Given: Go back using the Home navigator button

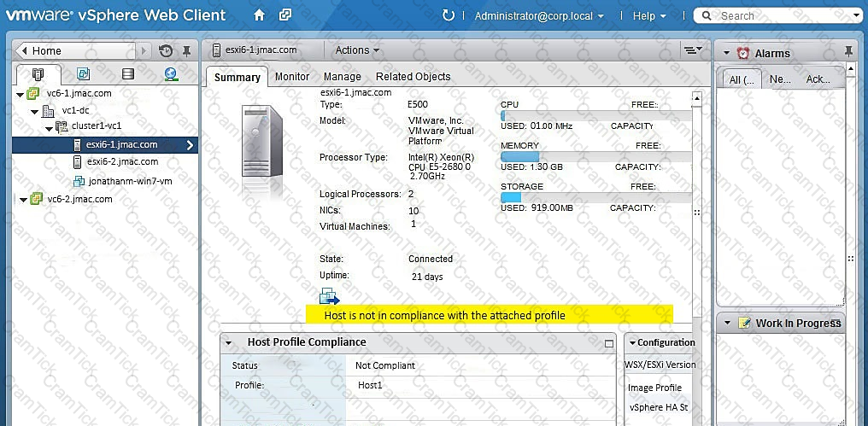Looking at the screenshot, I should click(75, 51).
